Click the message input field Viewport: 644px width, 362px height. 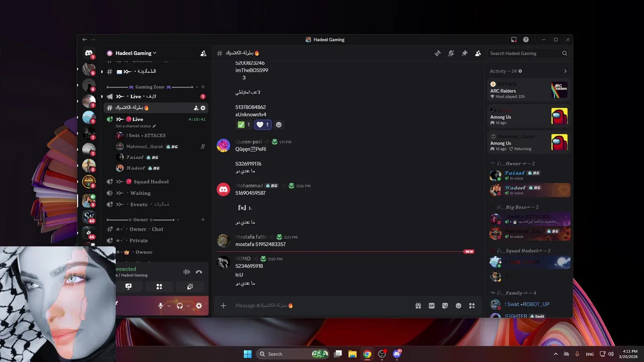point(322,306)
